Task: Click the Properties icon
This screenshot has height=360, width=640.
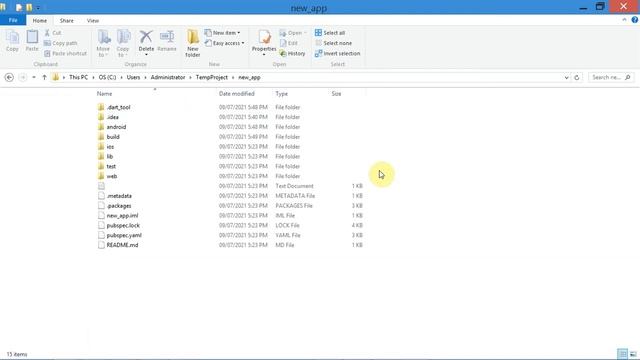Action: 264,38
